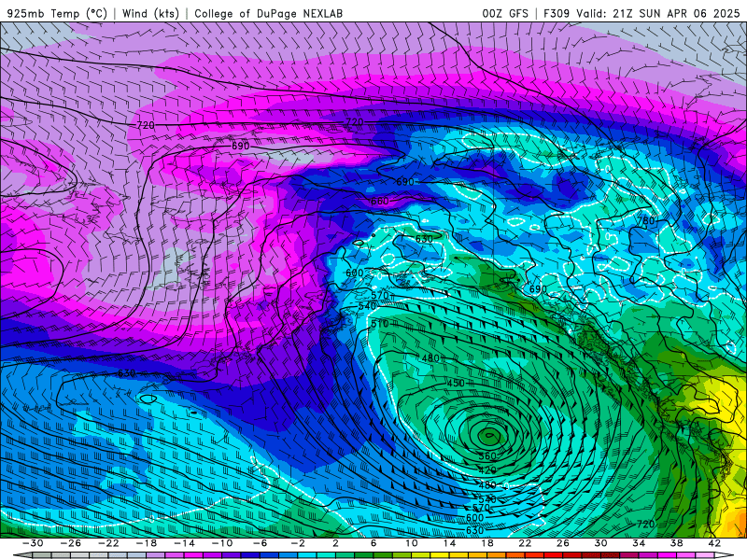Click the -14 value on the color scale
Image resolution: width=747 pixels, height=560 pixels.
coord(184,543)
